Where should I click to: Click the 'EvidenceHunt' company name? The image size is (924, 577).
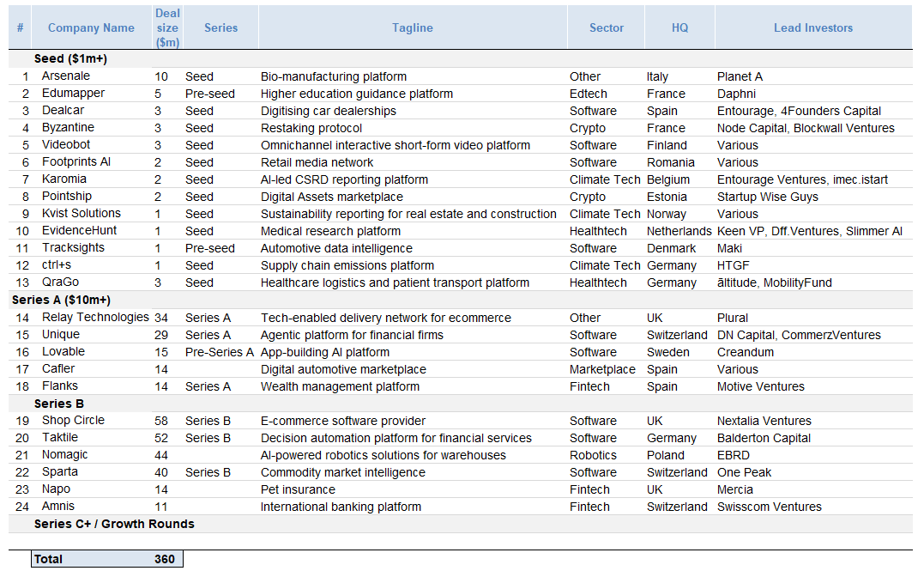coord(80,230)
